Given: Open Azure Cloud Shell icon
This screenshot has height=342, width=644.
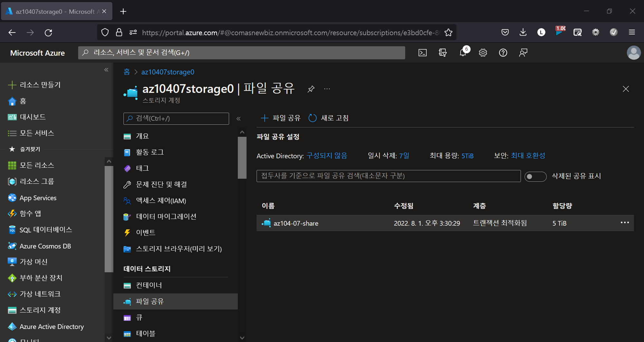Looking at the screenshot, I should tap(422, 53).
